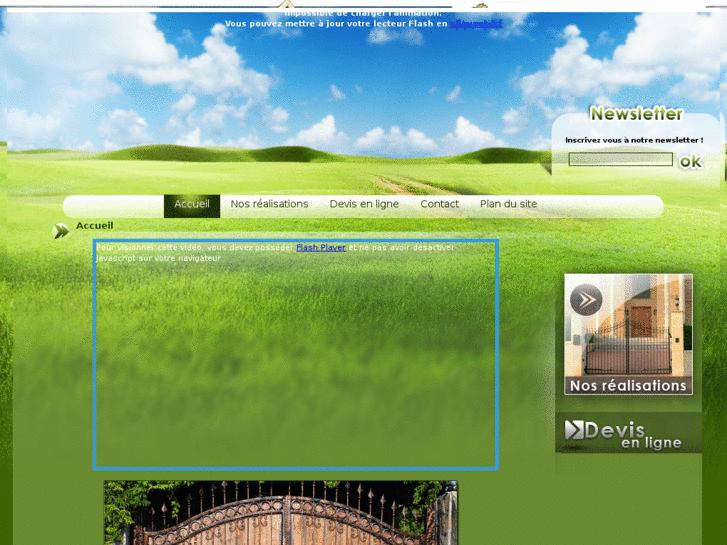
Task: Click the newsletter email input field
Action: pos(620,159)
